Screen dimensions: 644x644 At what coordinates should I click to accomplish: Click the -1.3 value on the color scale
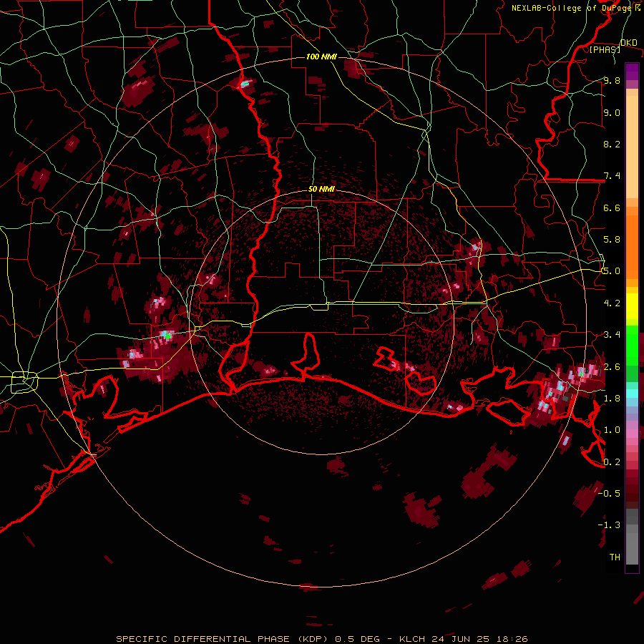pos(609,525)
